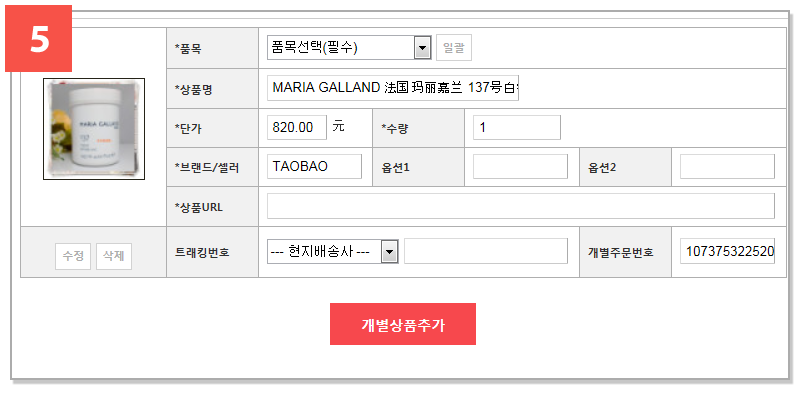The height and width of the screenshot is (394, 800).
Task: Focus the 상품URL input field
Action: (x=521, y=206)
